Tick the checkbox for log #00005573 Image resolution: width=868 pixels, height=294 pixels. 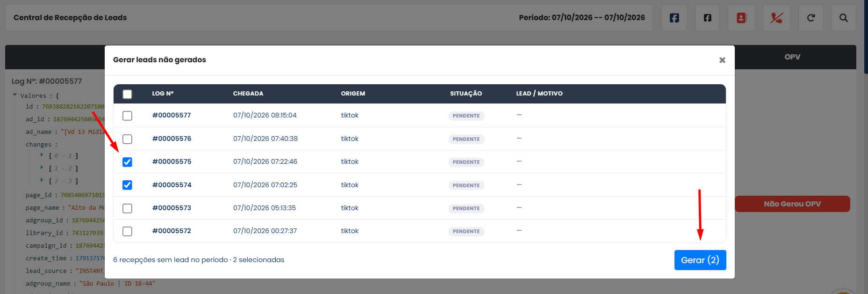127,208
